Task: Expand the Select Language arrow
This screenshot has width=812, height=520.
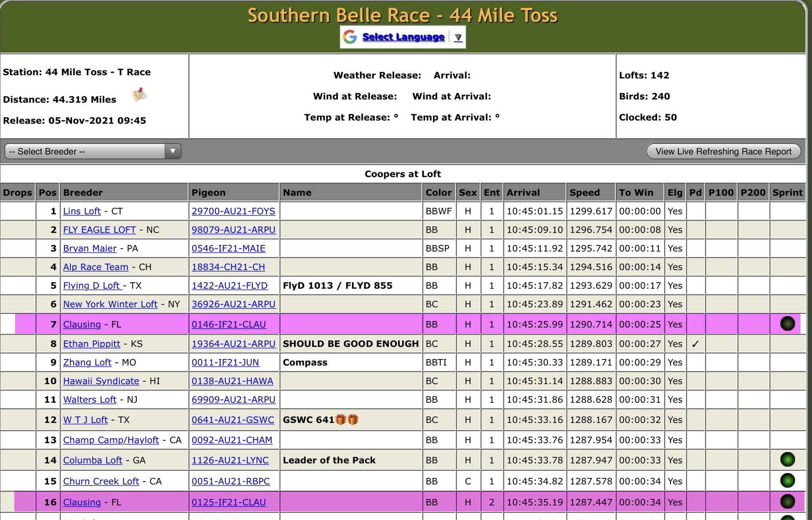Action: [458, 37]
